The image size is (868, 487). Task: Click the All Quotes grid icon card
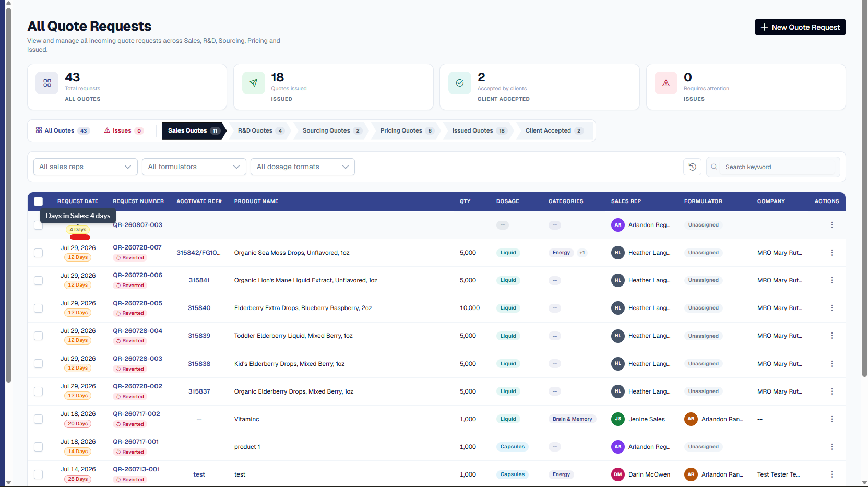point(47,83)
